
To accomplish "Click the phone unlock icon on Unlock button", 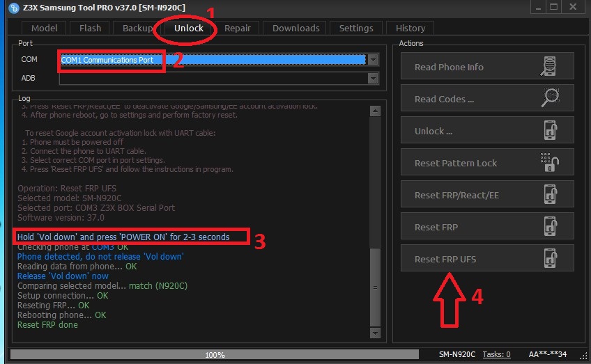I will click(x=551, y=130).
